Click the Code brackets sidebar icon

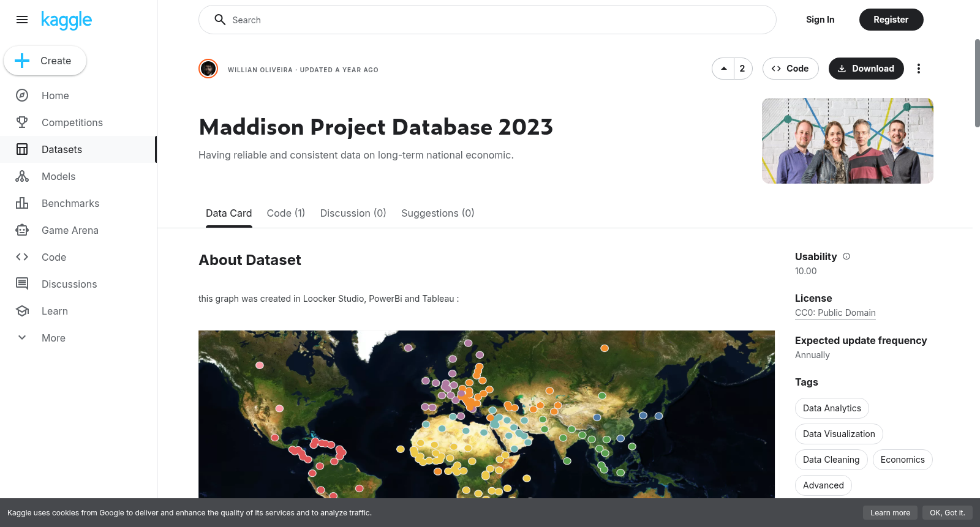click(22, 257)
